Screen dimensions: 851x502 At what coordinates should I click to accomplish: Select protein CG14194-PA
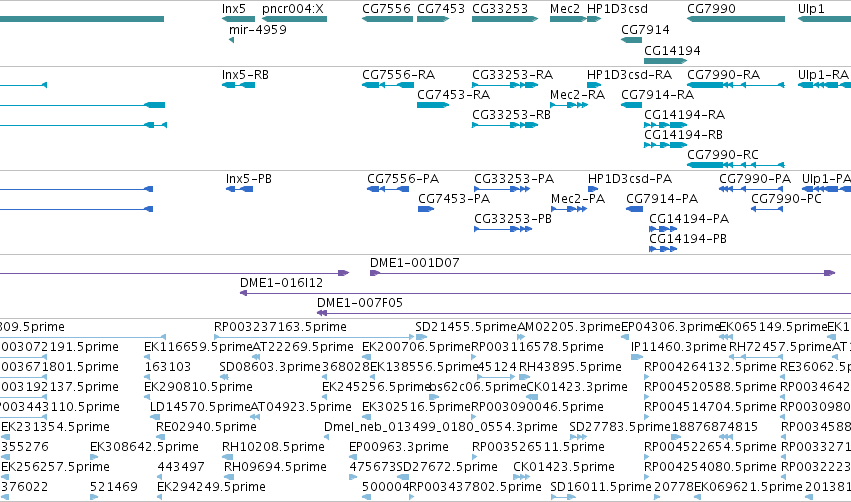(x=663, y=229)
